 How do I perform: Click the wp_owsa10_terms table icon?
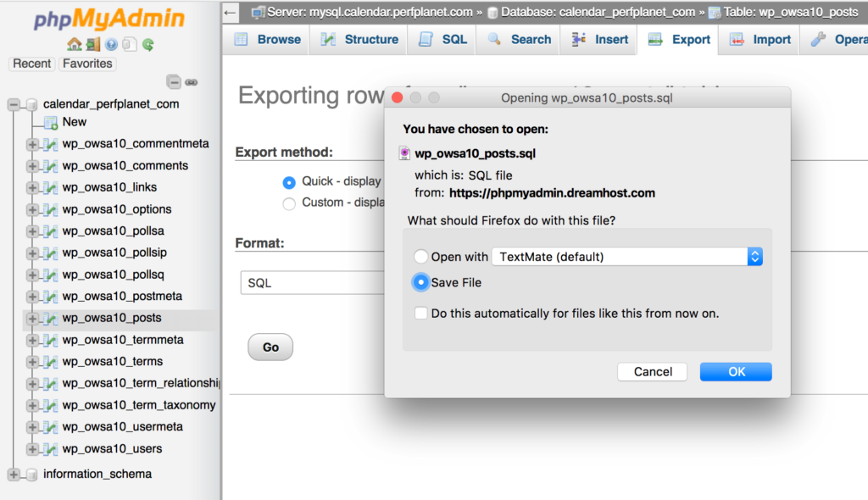50,362
